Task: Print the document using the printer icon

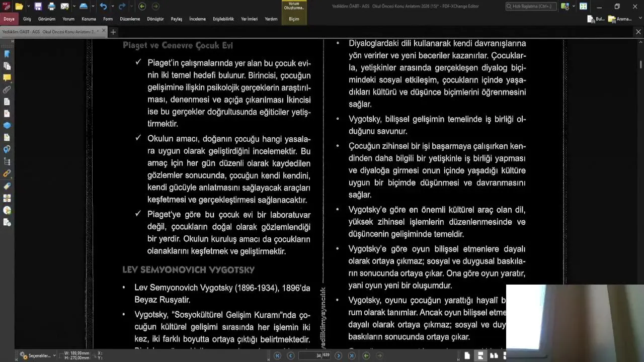Action: tap(51, 7)
